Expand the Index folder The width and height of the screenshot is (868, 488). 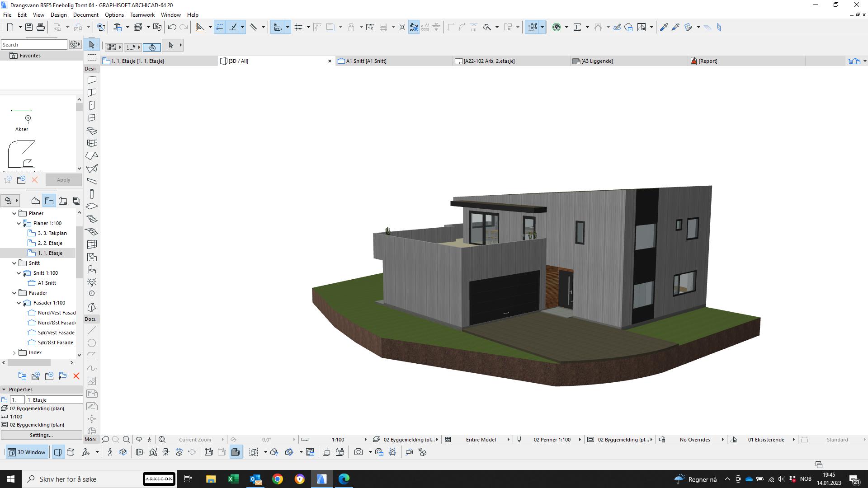coord(14,352)
